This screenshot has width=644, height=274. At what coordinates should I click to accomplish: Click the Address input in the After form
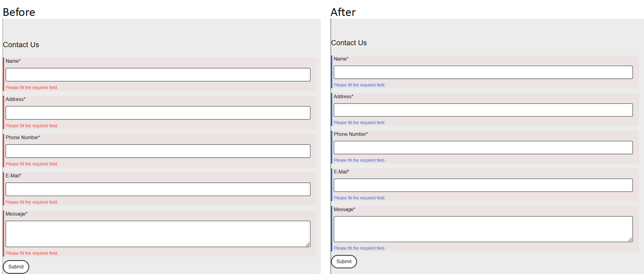tap(483, 110)
